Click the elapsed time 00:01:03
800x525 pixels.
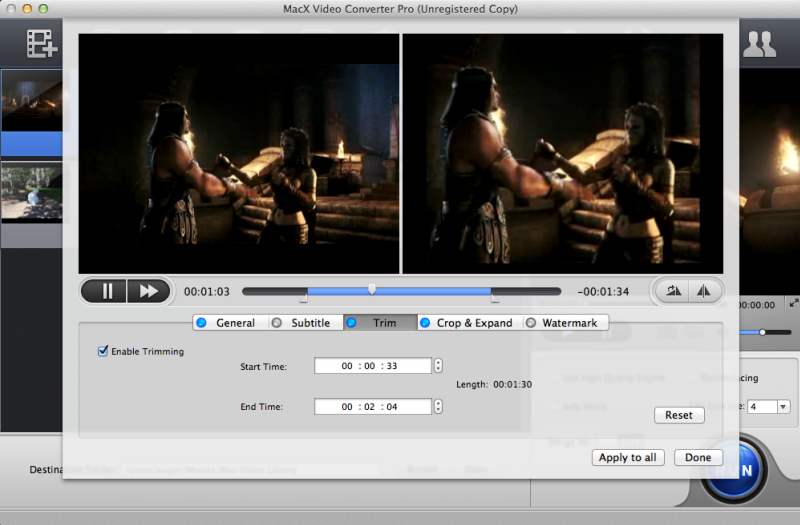[207, 291]
